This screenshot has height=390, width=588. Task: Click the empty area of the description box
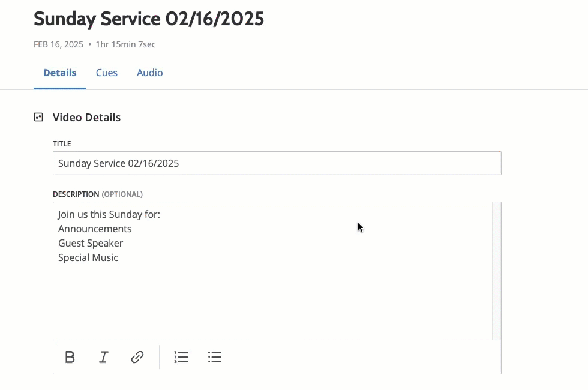(x=270, y=300)
